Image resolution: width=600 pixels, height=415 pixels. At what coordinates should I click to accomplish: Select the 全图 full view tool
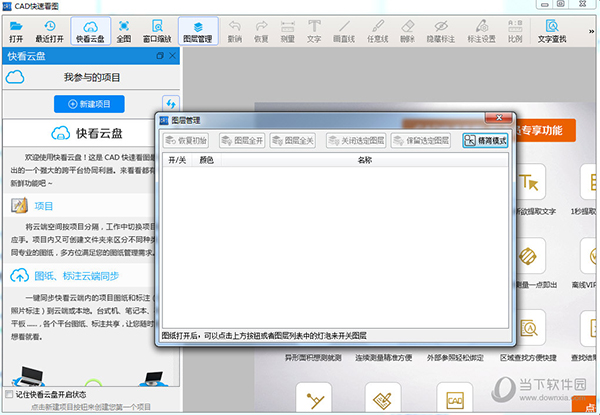click(x=124, y=31)
